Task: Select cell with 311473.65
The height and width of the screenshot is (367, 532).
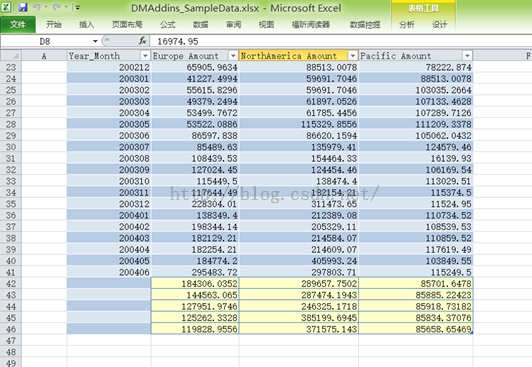Action: pyautogui.click(x=299, y=204)
